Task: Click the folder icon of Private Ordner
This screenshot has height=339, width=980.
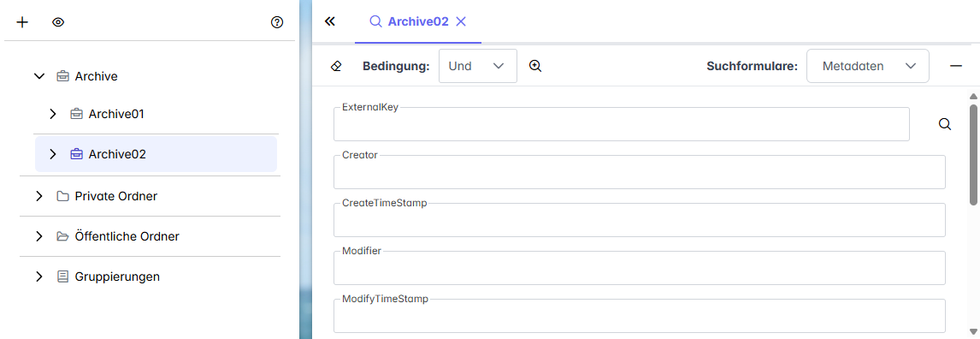Action: point(62,196)
